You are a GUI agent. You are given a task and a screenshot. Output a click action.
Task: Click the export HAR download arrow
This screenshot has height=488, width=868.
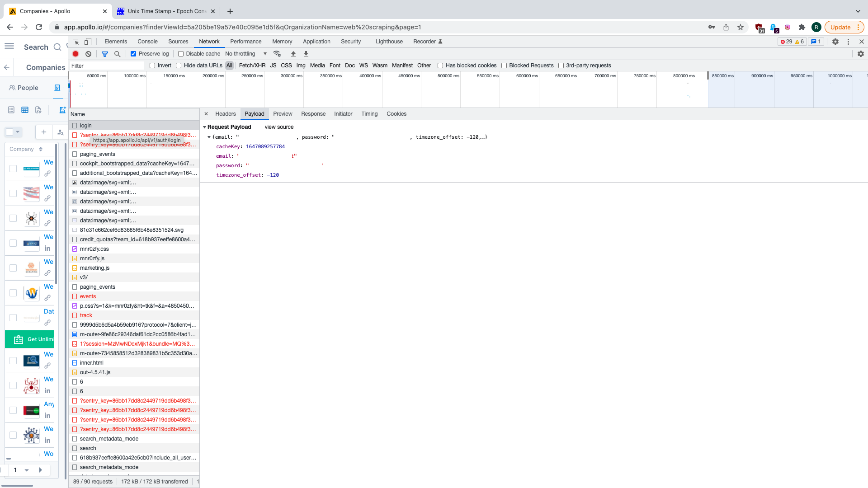(x=306, y=54)
